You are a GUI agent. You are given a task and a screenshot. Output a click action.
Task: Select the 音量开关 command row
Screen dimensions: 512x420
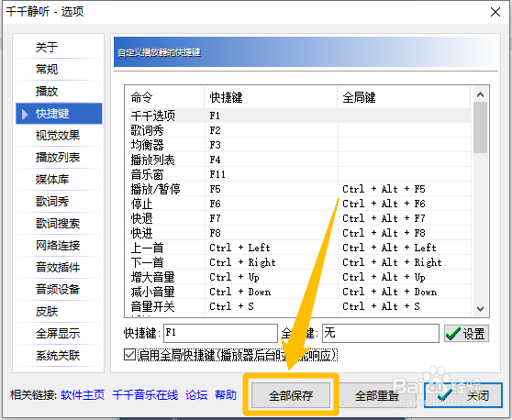[x=298, y=306]
